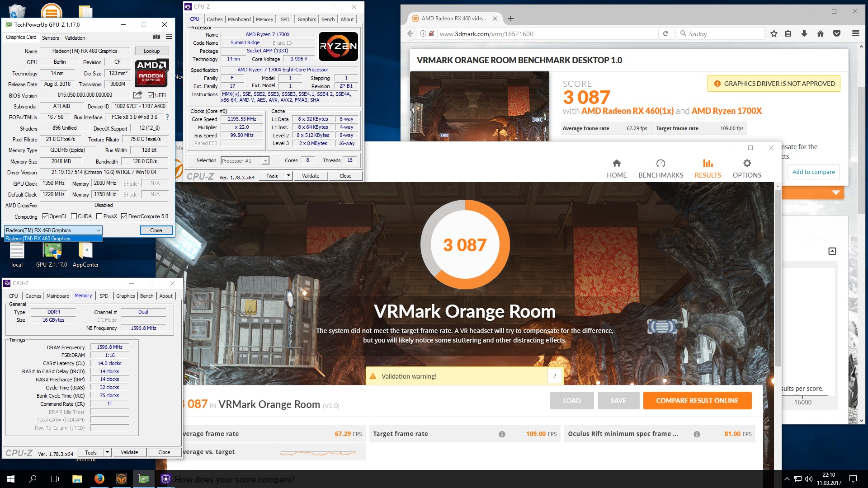The image size is (868, 488).
Task: Toggle the DirectCompute 5.0 checkbox
Action: pos(124,216)
